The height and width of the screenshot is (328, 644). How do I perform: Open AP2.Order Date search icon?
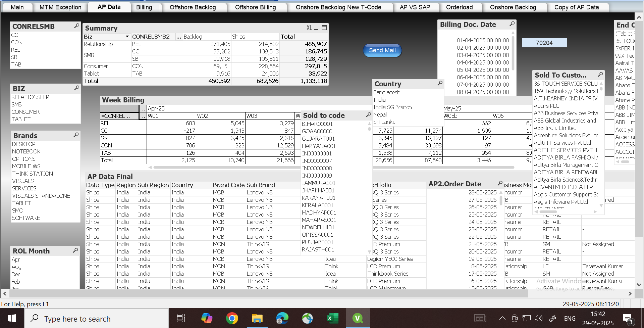(500, 183)
